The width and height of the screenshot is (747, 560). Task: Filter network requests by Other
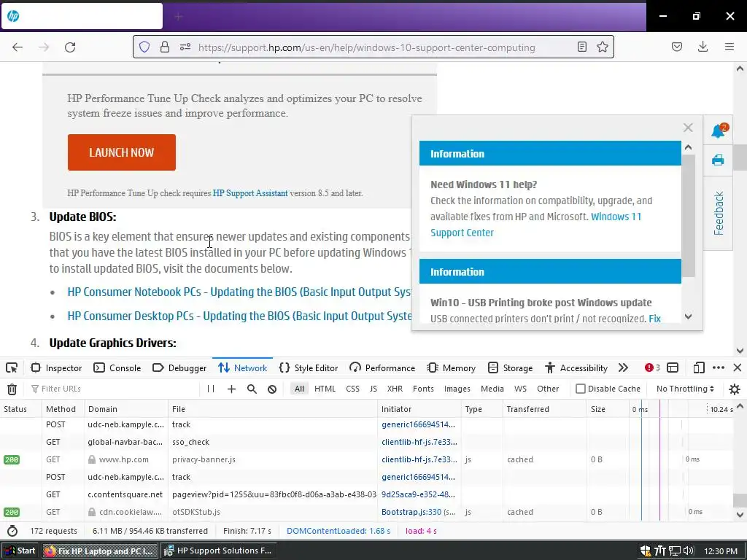(x=548, y=389)
